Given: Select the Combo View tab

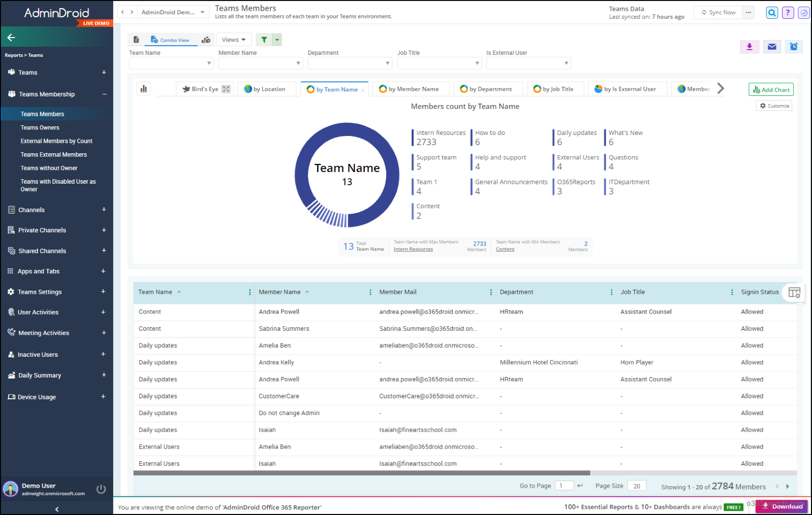Looking at the screenshot, I should 171,40.
